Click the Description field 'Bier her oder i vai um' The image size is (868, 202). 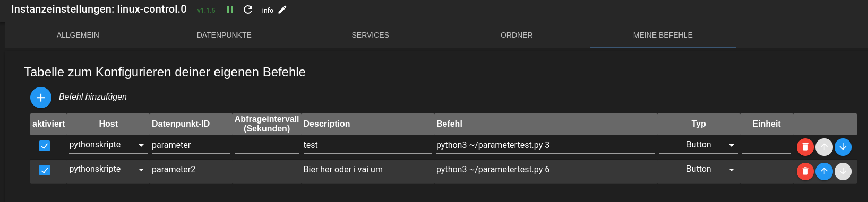[368, 170]
